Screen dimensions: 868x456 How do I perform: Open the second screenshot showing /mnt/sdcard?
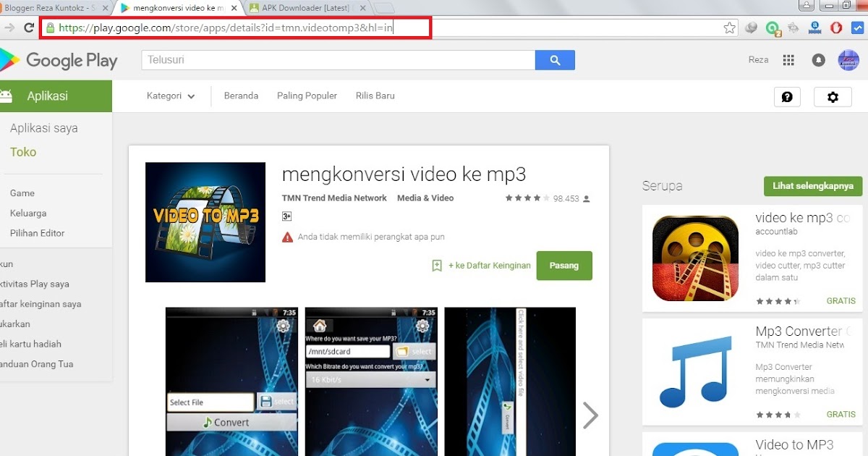point(370,381)
